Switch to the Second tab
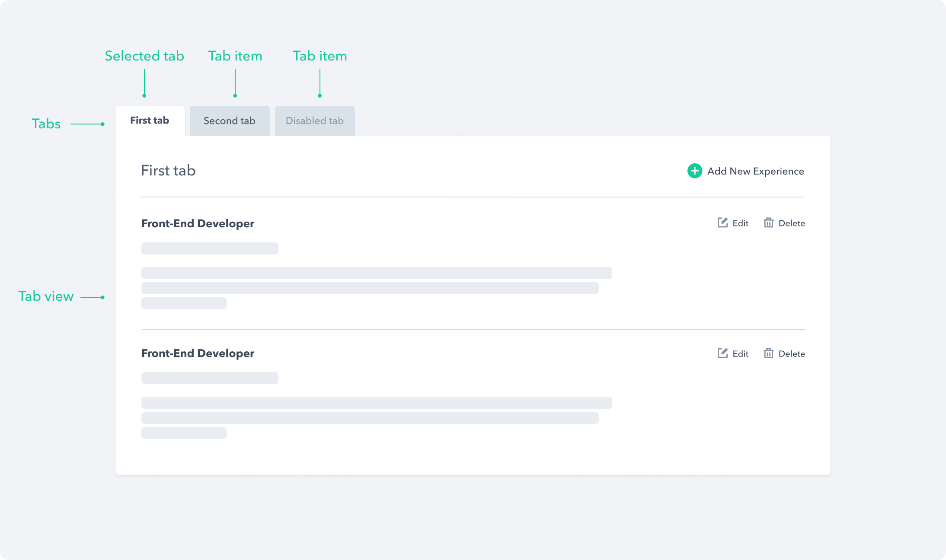This screenshot has width=946, height=560. 229,121
